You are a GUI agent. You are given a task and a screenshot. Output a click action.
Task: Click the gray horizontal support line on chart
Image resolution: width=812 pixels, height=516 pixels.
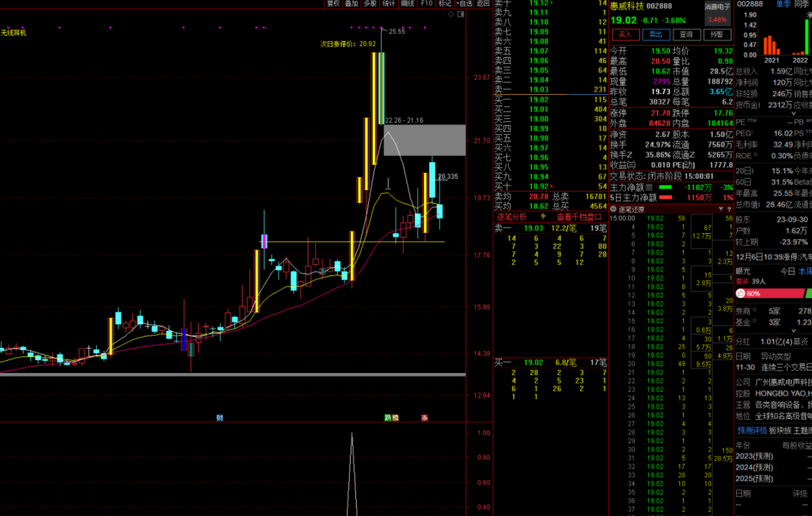[x=232, y=374]
